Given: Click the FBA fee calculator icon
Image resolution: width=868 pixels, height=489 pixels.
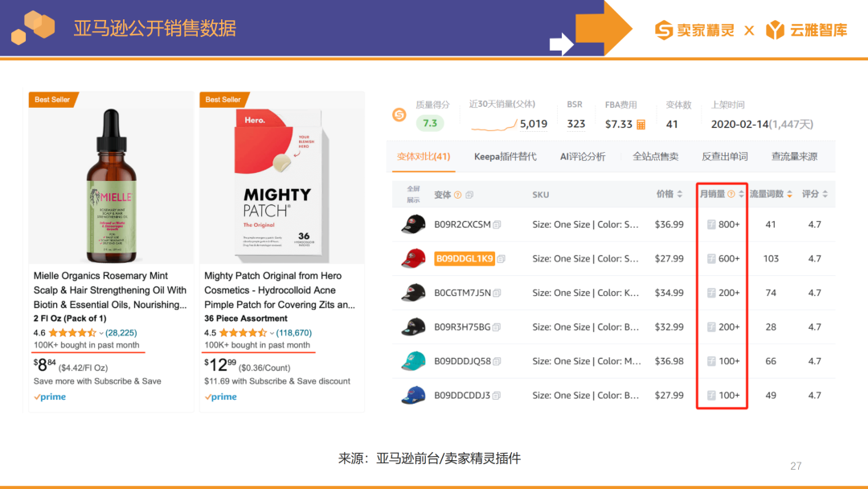Looking at the screenshot, I should (641, 125).
